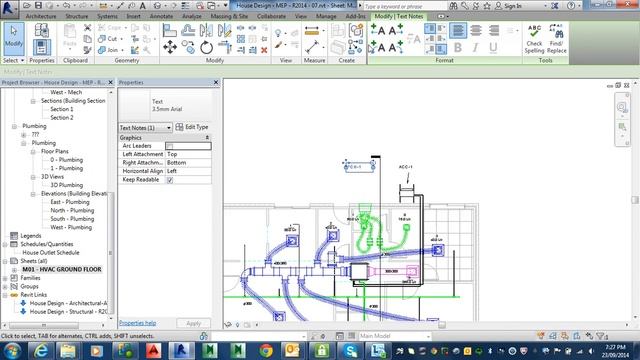The width and height of the screenshot is (640, 360).
Task: Set text alignment to Center
Action: [x=476, y=30]
